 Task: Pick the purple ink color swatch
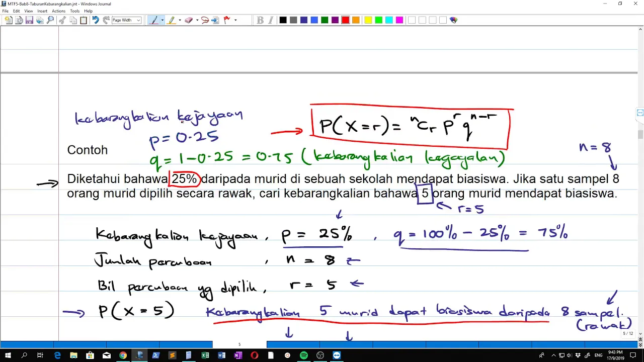click(335, 20)
